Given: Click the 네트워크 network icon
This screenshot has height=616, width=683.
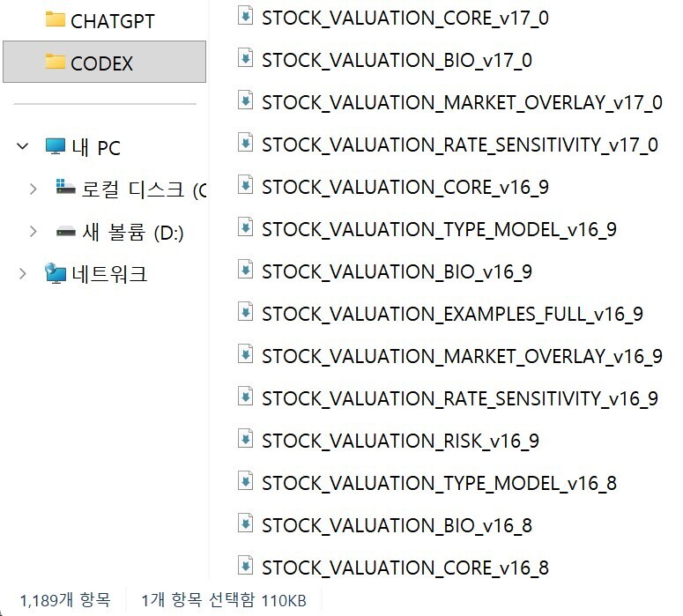Looking at the screenshot, I should 56,273.
